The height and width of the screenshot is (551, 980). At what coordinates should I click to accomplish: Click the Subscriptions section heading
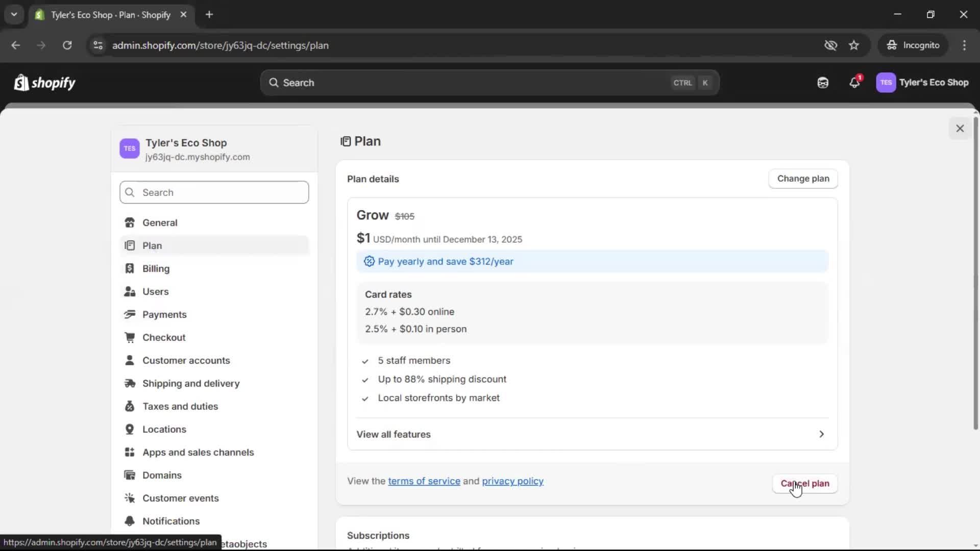(378, 536)
